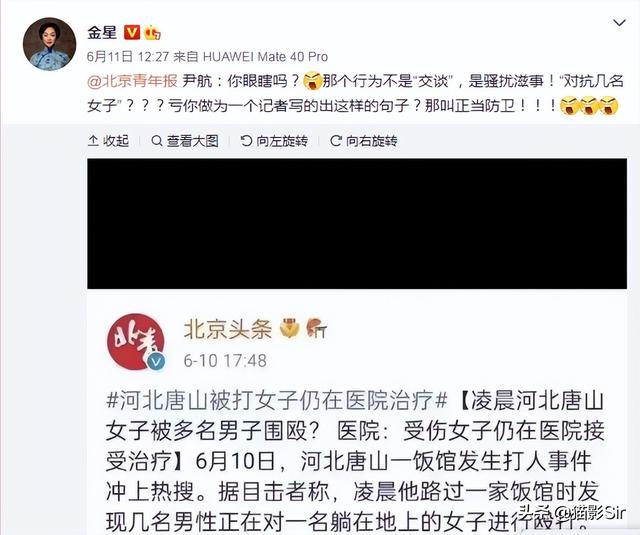Open the #河北唐山被打女子仍在医院治疗# hashtag

pyautogui.click(x=277, y=400)
